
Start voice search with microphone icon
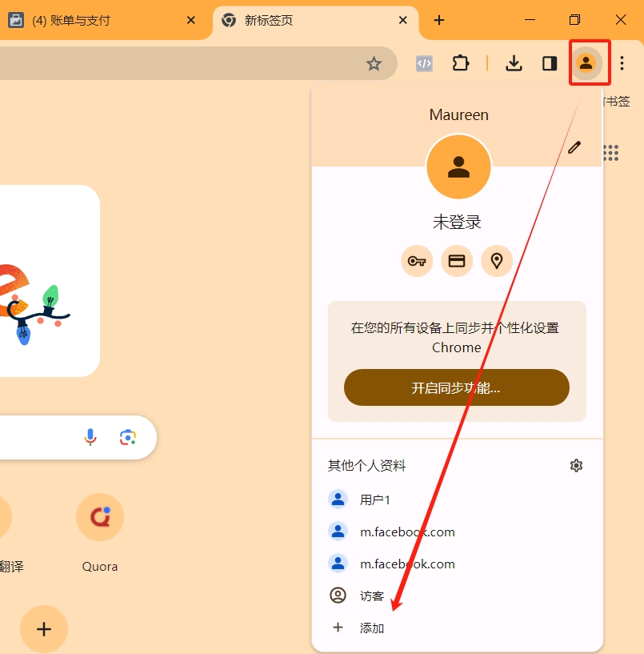coord(90,437)
